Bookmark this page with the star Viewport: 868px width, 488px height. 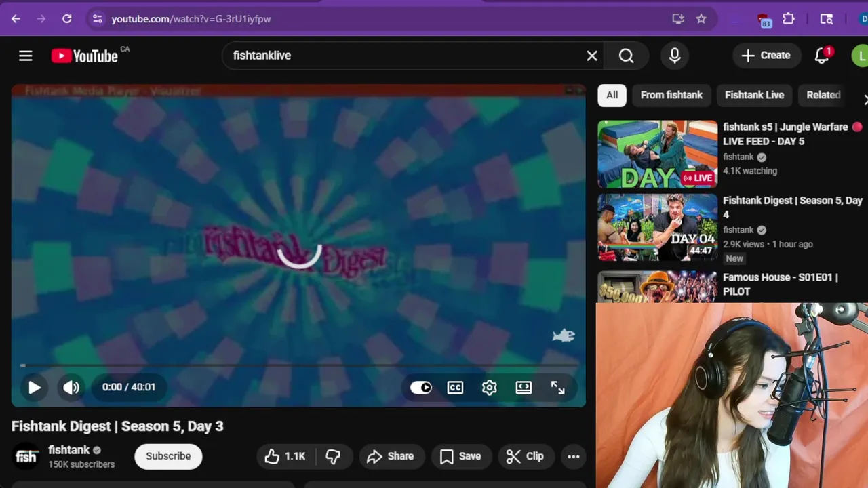click(x=701, y=19)
